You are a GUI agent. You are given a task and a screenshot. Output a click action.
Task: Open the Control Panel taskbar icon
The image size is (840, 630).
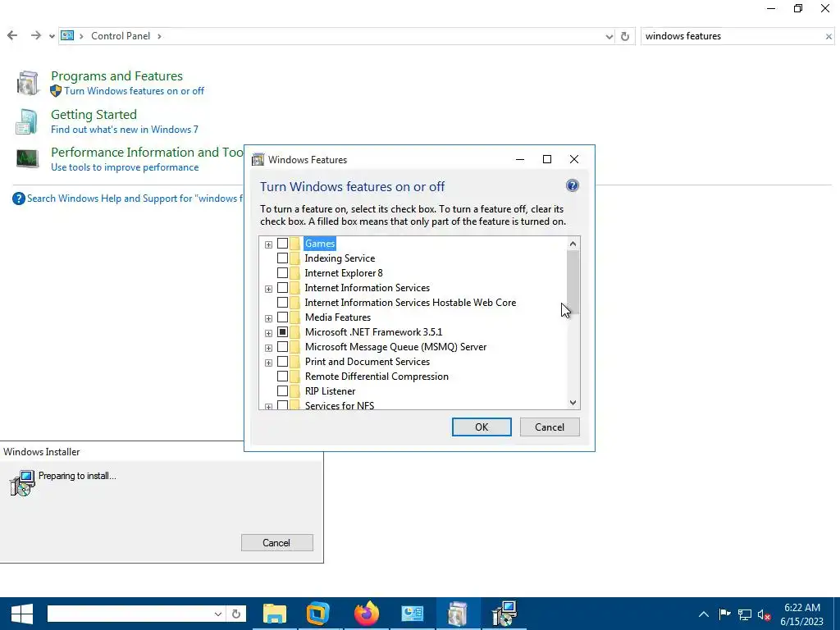(413, 614)
